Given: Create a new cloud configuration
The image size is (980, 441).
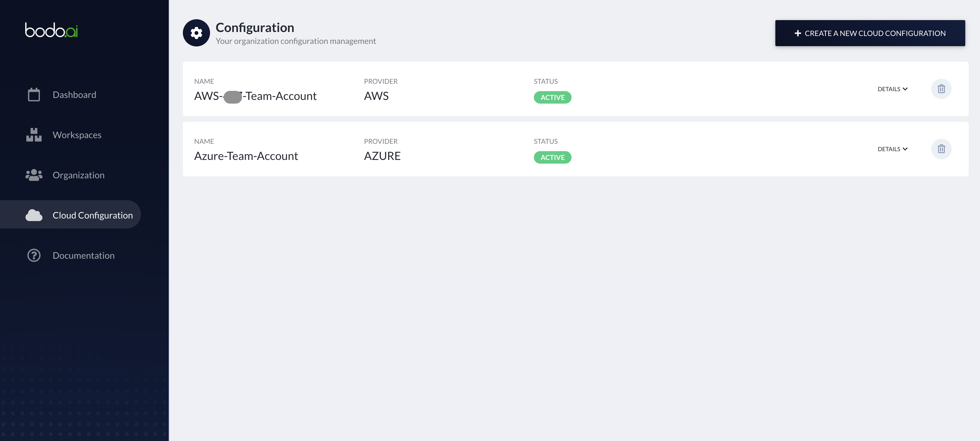Looking at the screenshot, I should coord(870,33).
